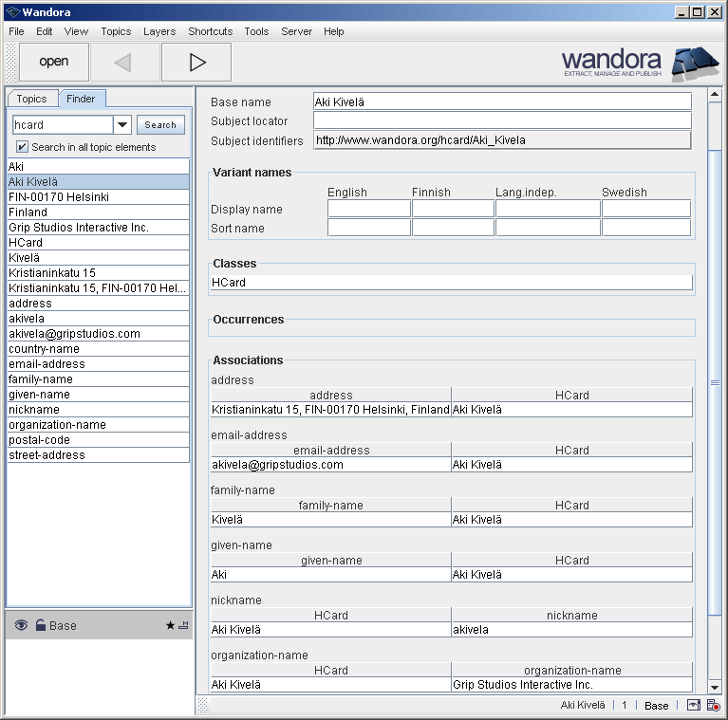Click the Wandora title bar icon
The height and width of the screenshot is (720, 728).
tap(13, 12)
